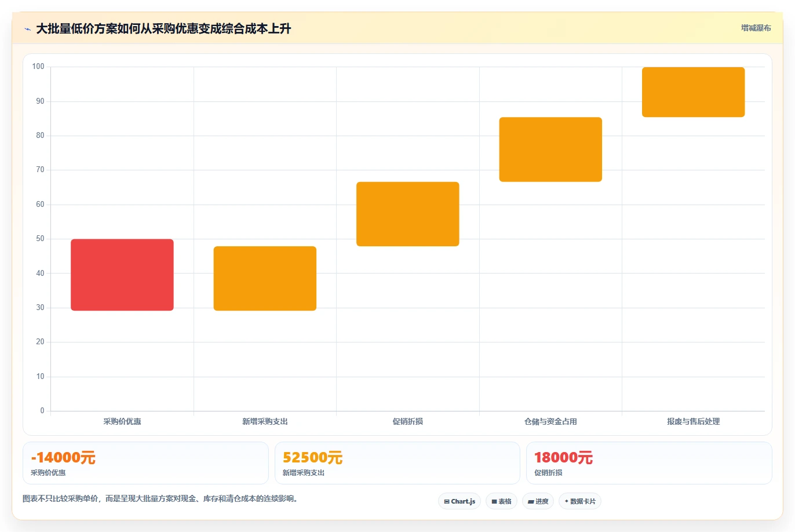The image size is (795, 532).
Task: Click the y-axis value 100
Action: [x=38, y=67]
